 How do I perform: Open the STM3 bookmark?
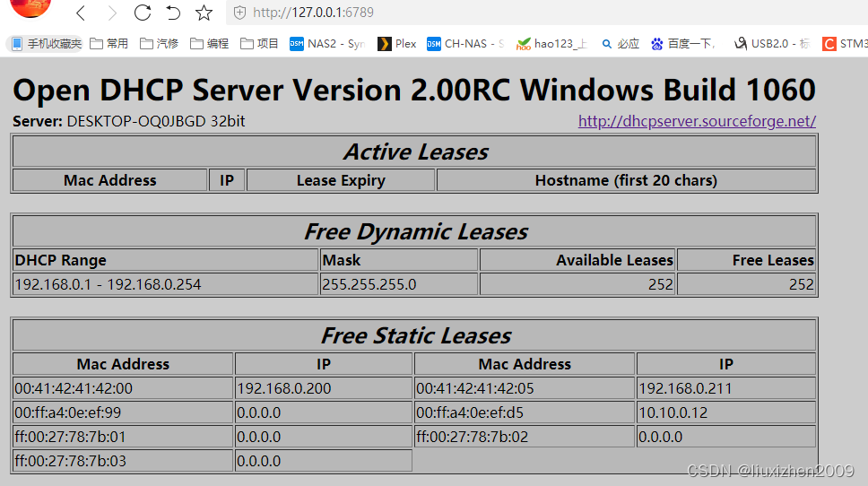[x=845, y=44]
